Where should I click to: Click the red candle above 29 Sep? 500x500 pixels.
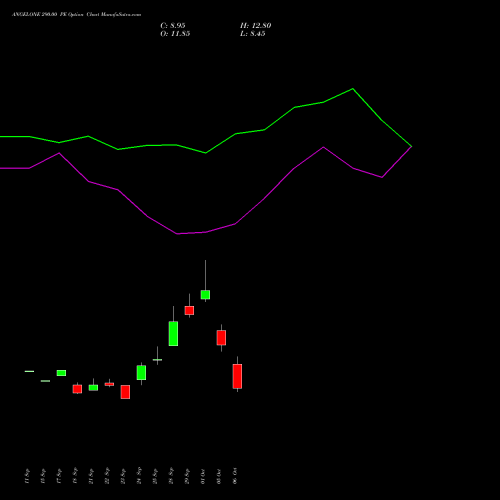[x=189, y=310]
